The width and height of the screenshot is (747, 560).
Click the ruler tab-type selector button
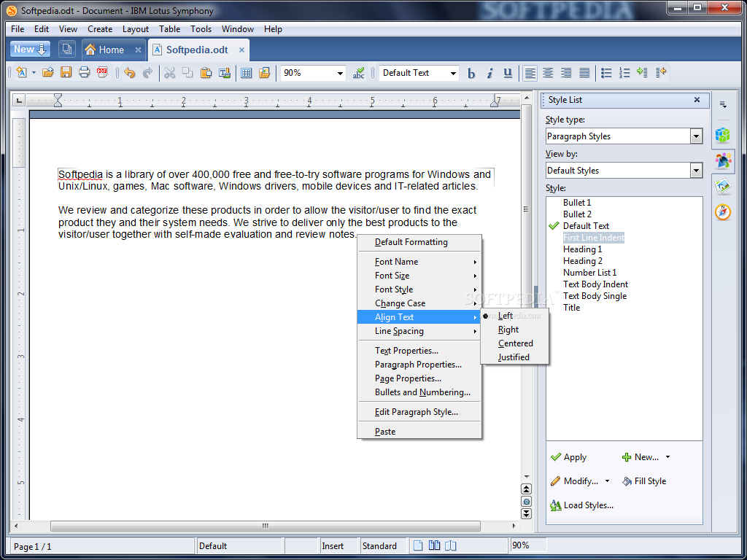point(18,100)
